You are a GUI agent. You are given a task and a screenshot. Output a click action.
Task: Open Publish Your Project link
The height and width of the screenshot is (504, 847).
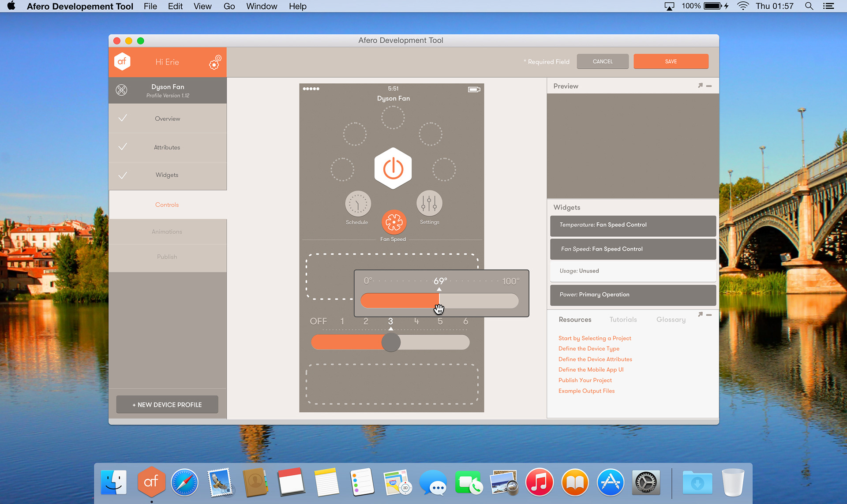pyautogui.click(x=585, y=380)
